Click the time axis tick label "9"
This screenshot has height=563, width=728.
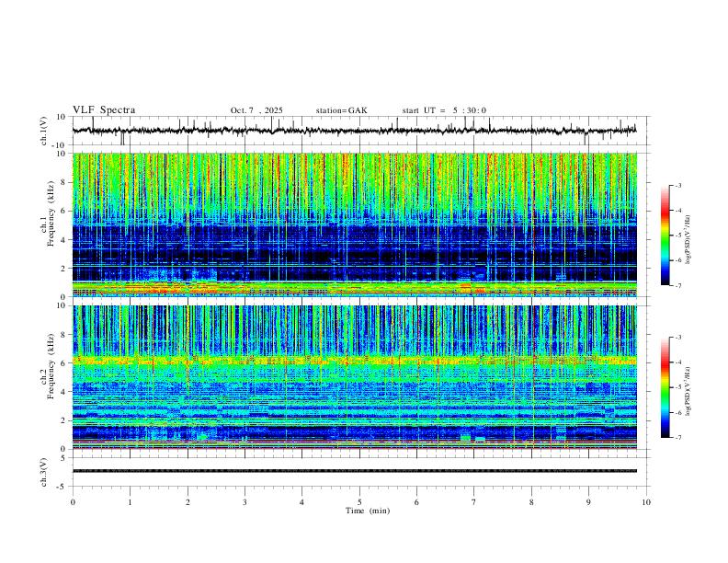(588, 502)
